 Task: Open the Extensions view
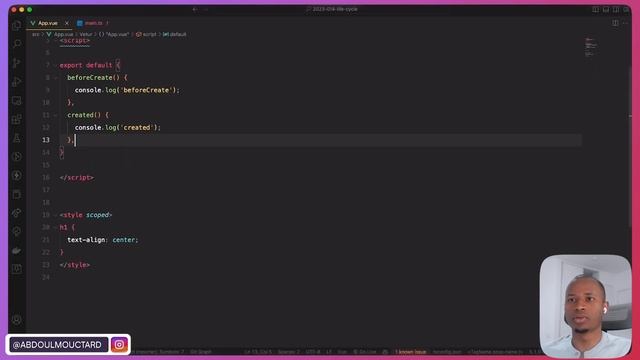[17, 119]
